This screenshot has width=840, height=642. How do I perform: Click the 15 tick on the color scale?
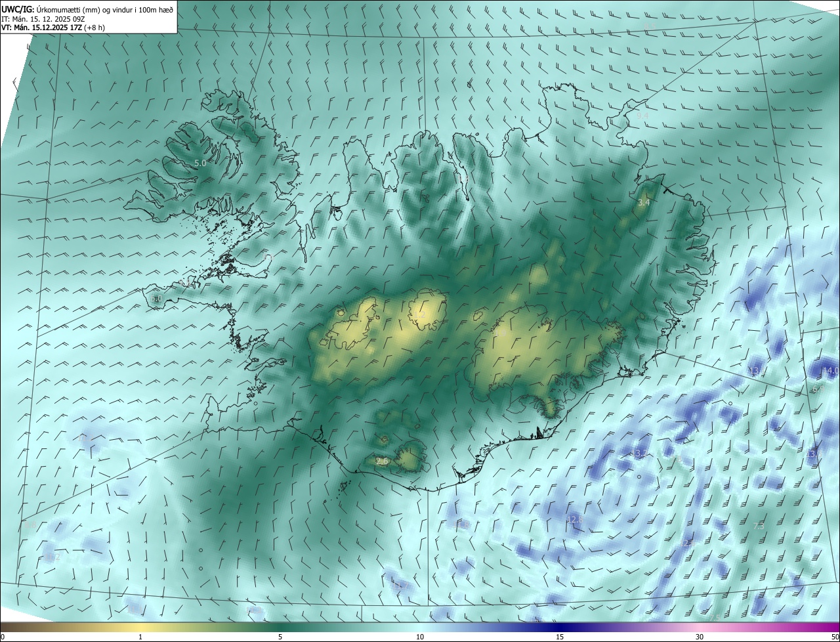coord(560,637)
